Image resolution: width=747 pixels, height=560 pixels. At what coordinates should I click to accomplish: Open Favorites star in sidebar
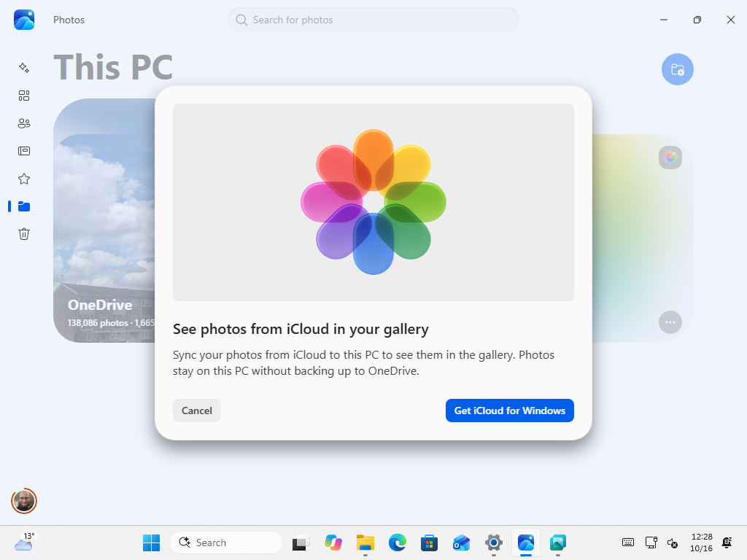(x=24, y=179)
